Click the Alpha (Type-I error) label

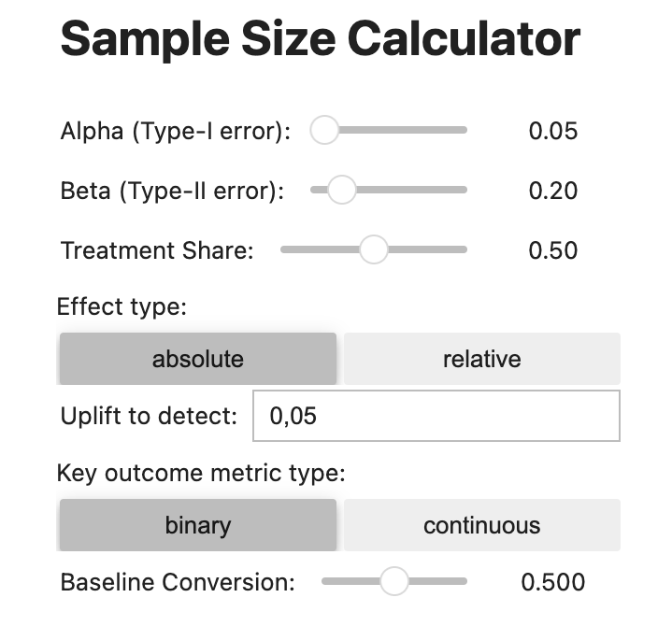click(176, 131)
